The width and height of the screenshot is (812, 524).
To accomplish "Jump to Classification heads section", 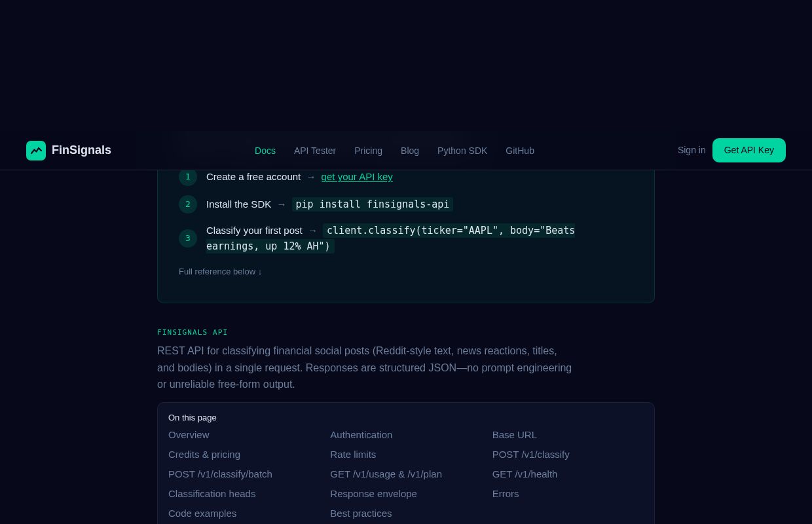I will tap(212, 494).
